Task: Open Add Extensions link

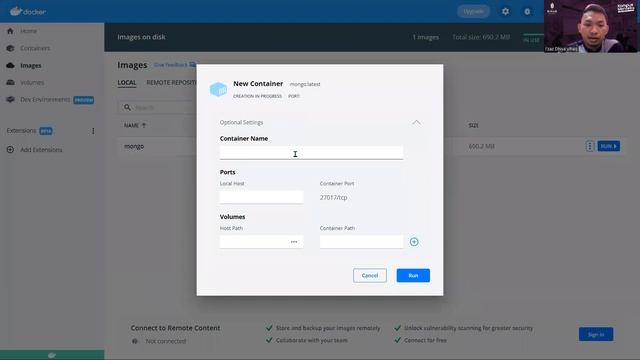Action: click(x=41, y=150)
